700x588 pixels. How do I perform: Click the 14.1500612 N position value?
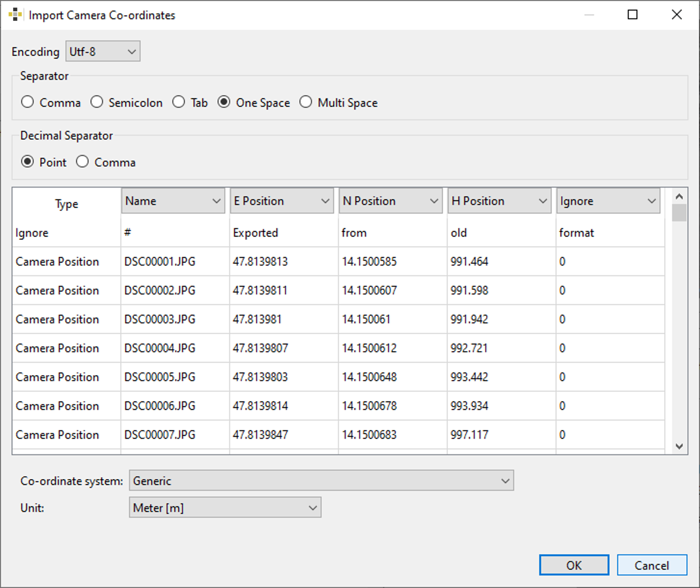click(392, 348)
